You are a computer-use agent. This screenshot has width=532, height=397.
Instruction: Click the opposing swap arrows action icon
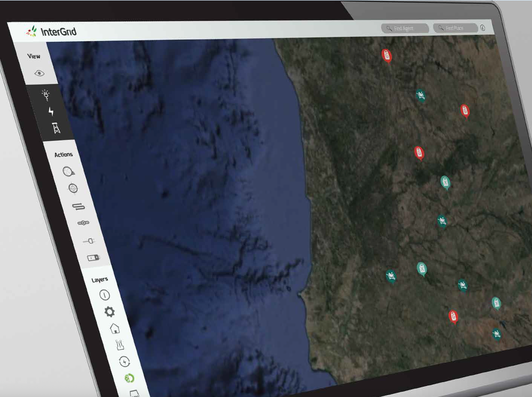tap(78, 207)
